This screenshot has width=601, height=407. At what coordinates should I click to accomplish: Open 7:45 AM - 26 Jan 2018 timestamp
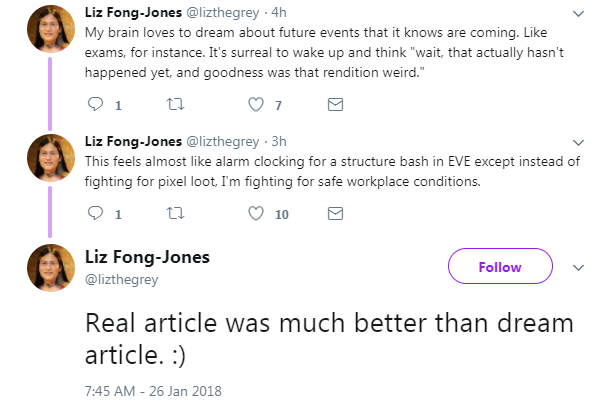click(153, 391)
